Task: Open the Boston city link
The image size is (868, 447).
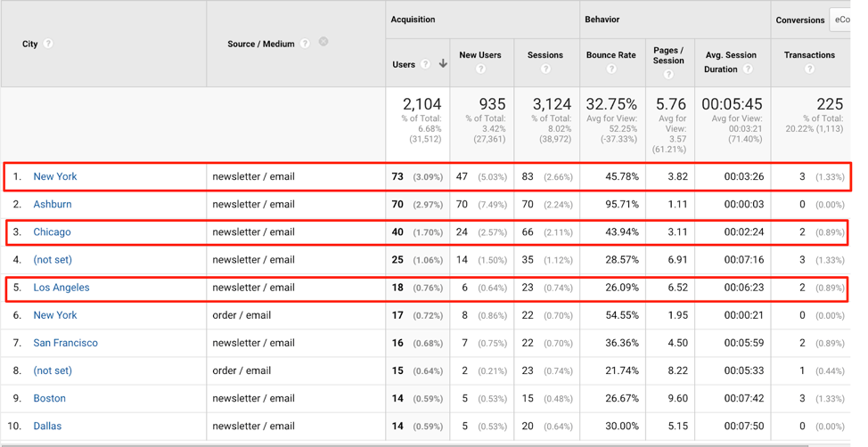Action: (49, 398)
